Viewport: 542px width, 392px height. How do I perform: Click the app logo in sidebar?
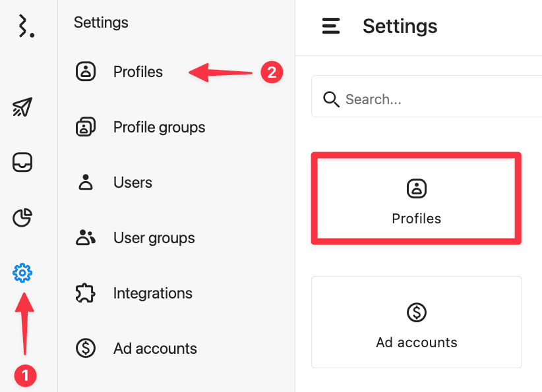(26, 26)
